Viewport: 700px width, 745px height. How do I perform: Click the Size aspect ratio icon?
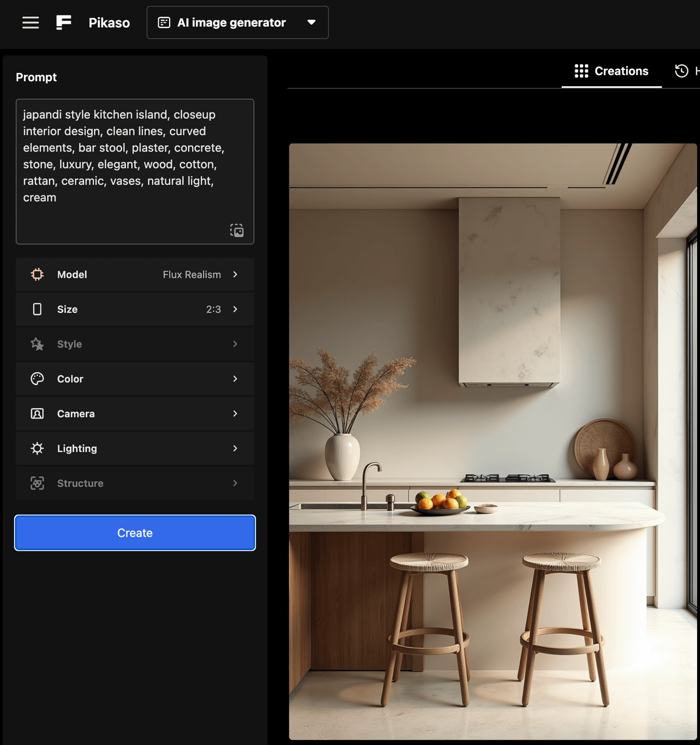click(37, 309)
